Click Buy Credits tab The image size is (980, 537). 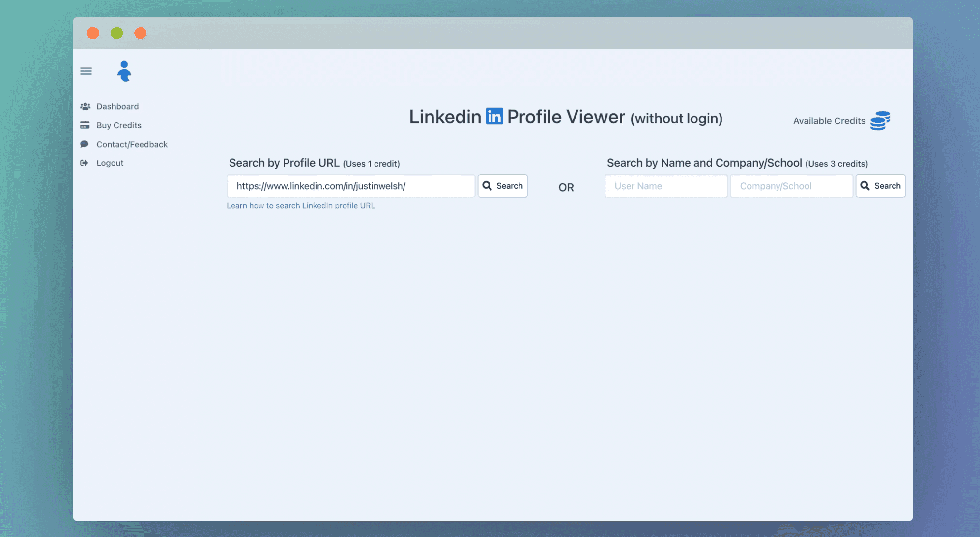[118, 124]
